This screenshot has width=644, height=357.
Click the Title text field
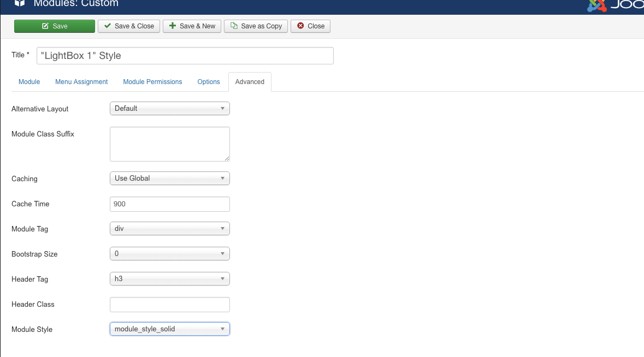pyautogui.click(x=185, y=56)
